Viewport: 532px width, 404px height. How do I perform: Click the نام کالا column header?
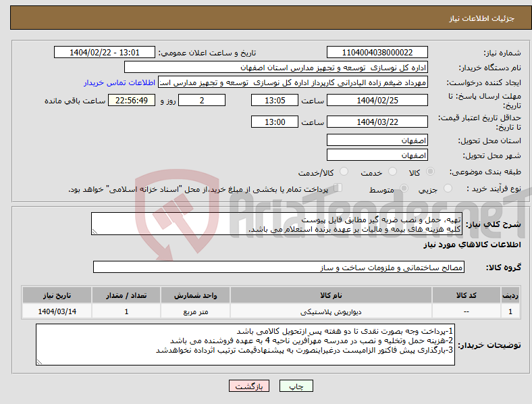tap(331, 295)
